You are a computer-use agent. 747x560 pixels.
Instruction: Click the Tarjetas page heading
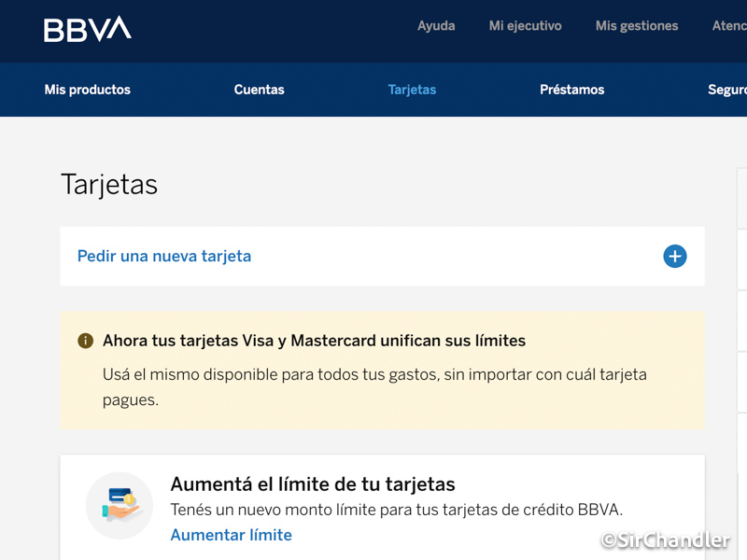click(109, 184)
